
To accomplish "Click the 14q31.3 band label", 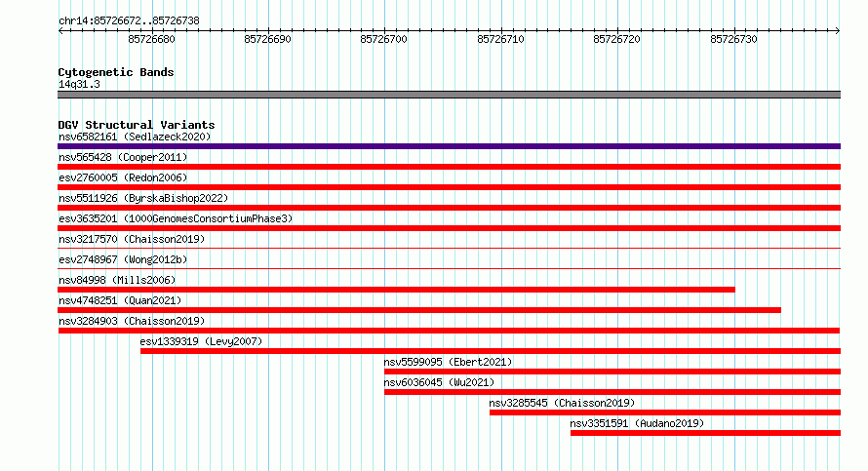I will (x=79, y=84).
